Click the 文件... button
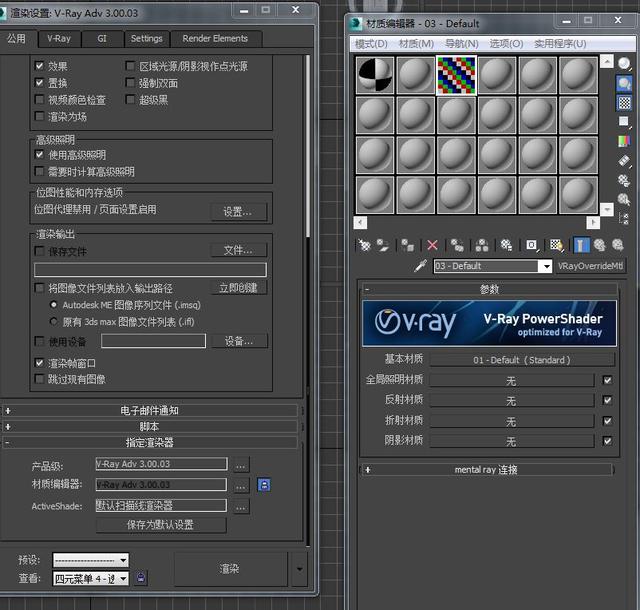 [238, 250]
